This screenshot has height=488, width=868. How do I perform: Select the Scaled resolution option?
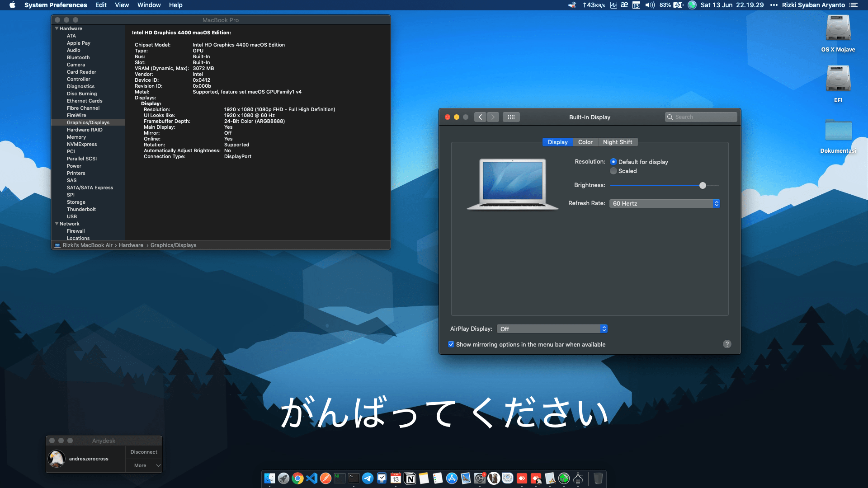(613, 171)
